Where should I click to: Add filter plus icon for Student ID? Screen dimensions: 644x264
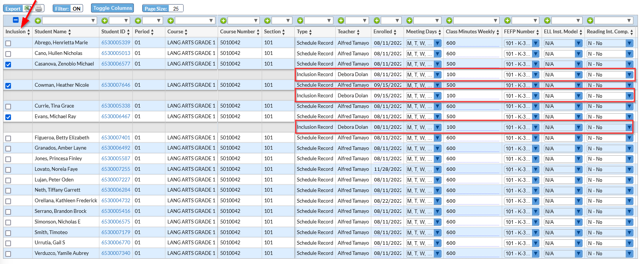click(x=105, y=20)
